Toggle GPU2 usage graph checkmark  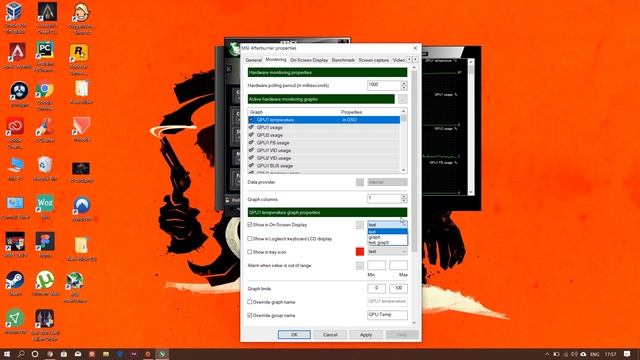pos(251,135)
